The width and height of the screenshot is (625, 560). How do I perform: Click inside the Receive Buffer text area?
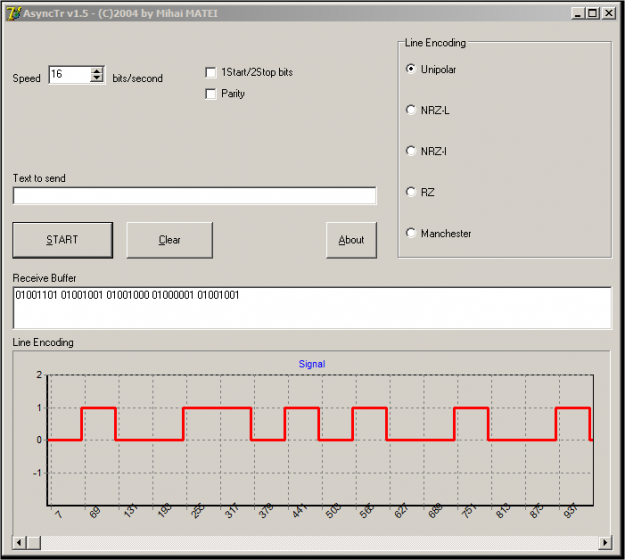click(x=312, y=308)
